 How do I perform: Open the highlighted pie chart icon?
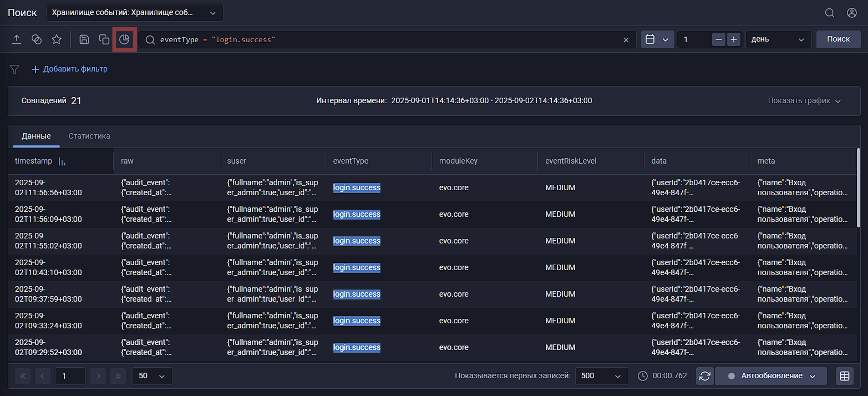[x=124, y=39]
